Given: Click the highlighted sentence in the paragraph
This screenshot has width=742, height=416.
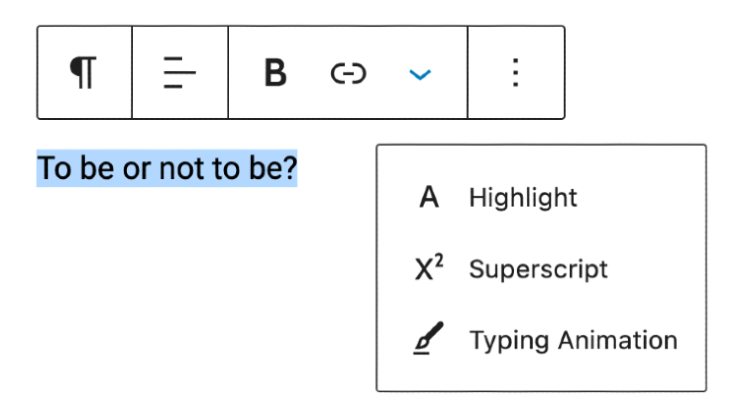Looking at the screenshot, I should click(167, 169).
